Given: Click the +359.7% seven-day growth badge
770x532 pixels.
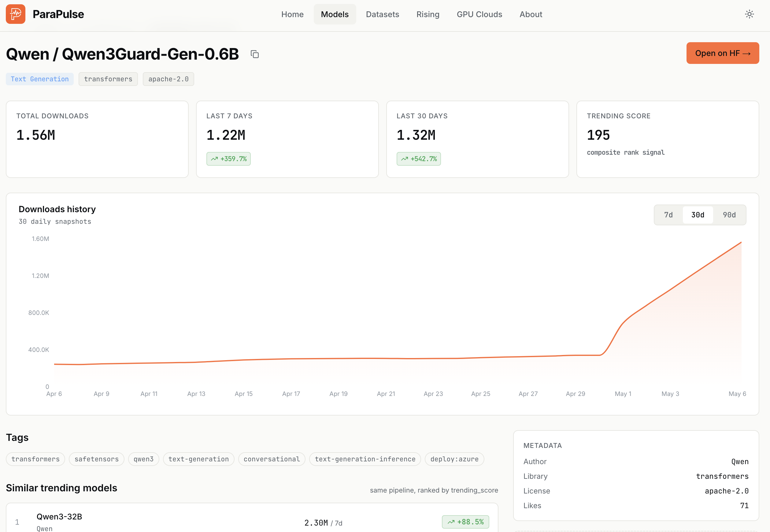Looking at the screenshot, I should (228, 159).
